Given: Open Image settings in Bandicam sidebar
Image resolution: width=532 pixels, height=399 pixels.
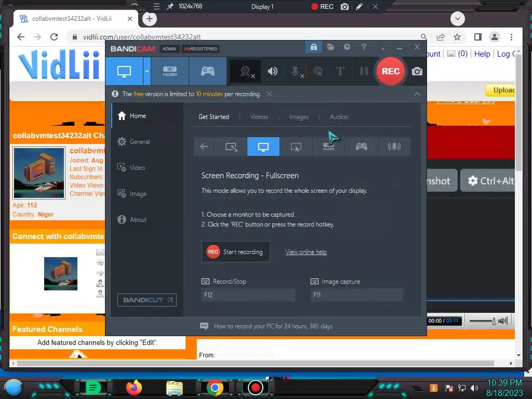Looking at the screenshot, I should tap(146, 194).
